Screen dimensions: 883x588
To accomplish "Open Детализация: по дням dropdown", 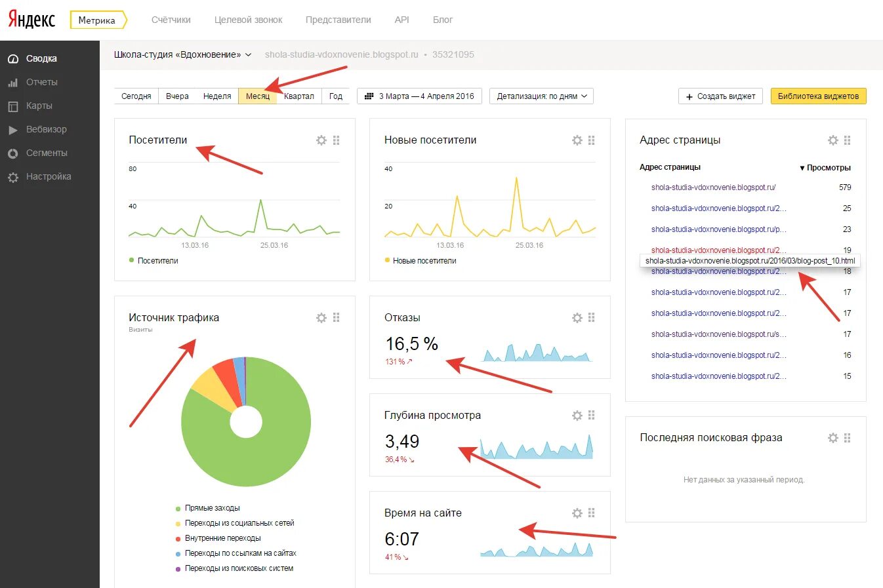I will pos(541,96).
